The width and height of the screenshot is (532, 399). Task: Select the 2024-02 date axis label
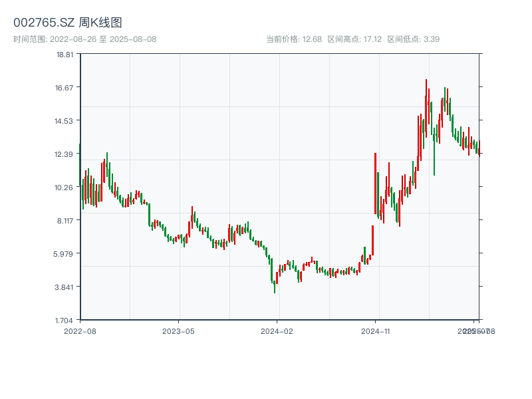[x=277, y=331]
